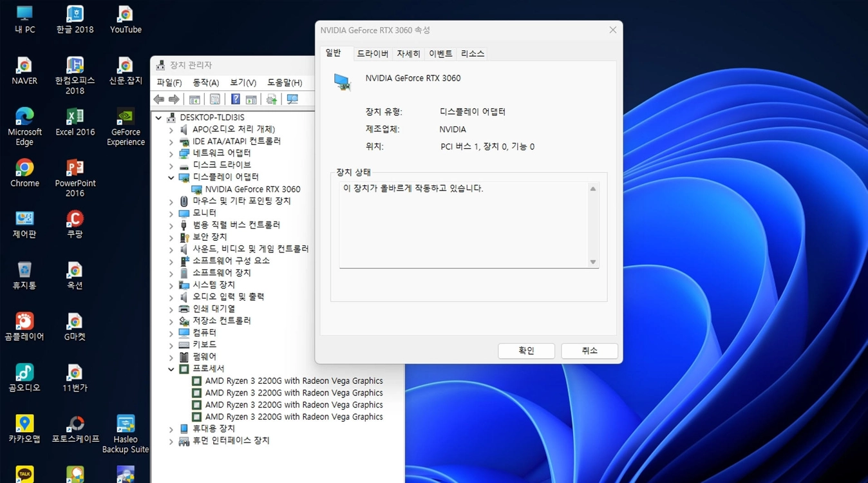Collapse the 프로세서 category
868x483 pixels.
[x=171, y=369]
